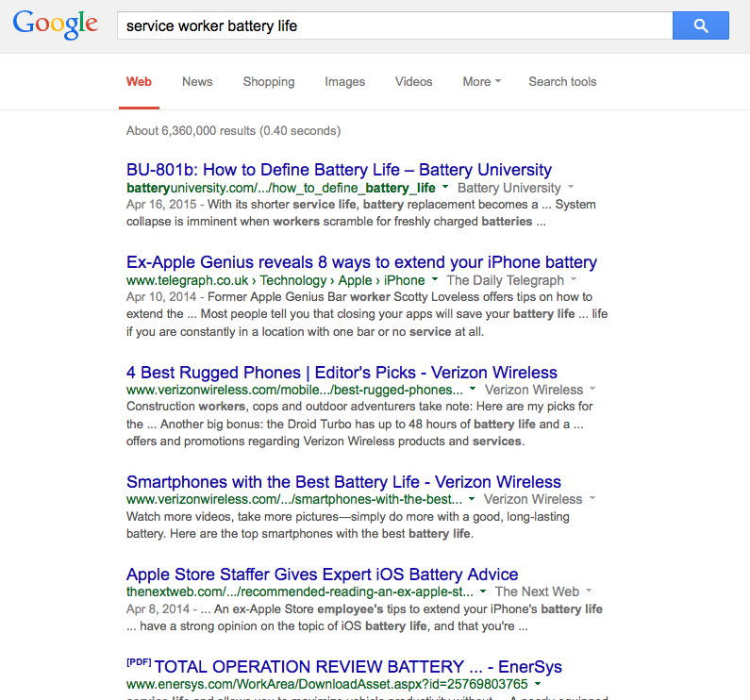Click The Next Web source label
750x700 pixels.
click(x=537, y=592)
